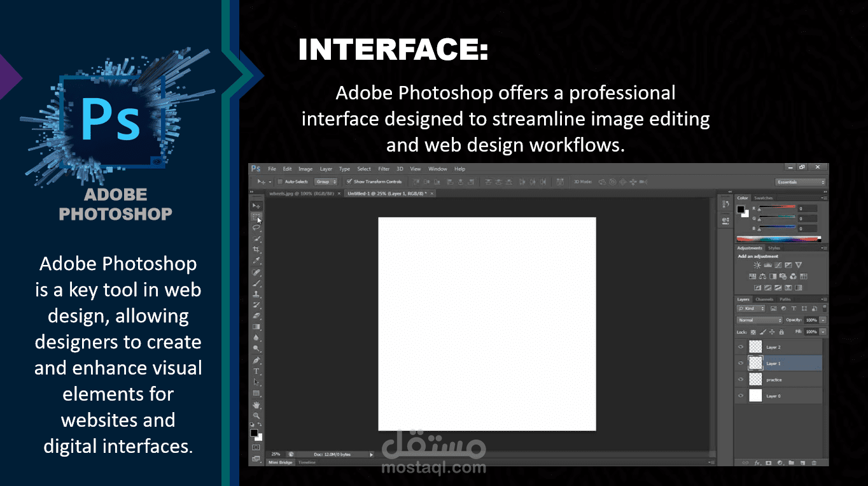Click the lock all padlock icon
Image resolution: width=868 pixels, height=486 pixels.
click(781, 332)
